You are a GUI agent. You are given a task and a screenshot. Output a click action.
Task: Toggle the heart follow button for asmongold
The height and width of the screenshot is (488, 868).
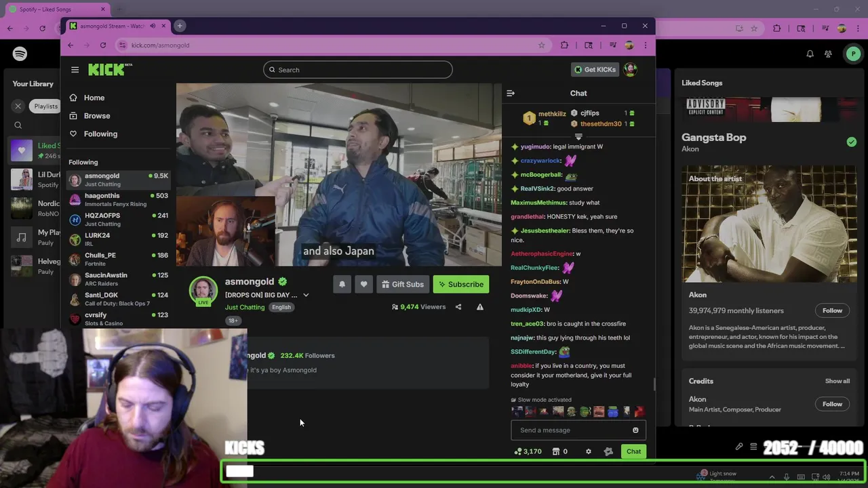363,285
